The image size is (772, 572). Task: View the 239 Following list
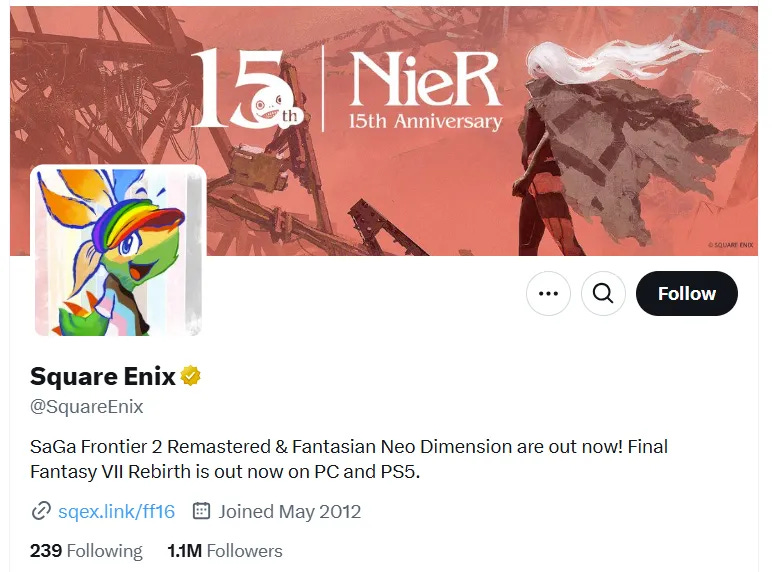click(86, 550)
